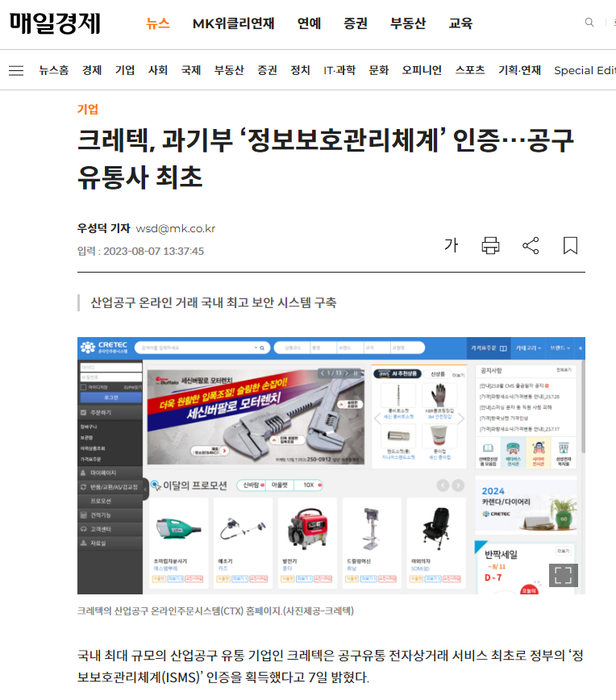Select 정치 in section menu
616x700 pixels.
coord(301,70)
